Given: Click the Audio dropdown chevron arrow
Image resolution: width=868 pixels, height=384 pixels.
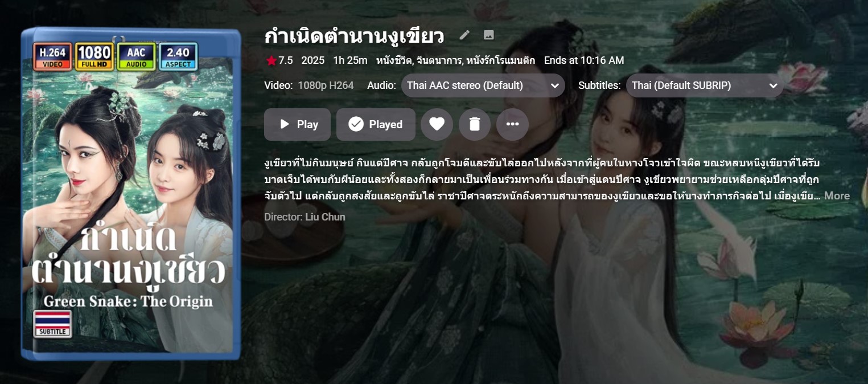Looking at the screenshot, I should 554,86.
